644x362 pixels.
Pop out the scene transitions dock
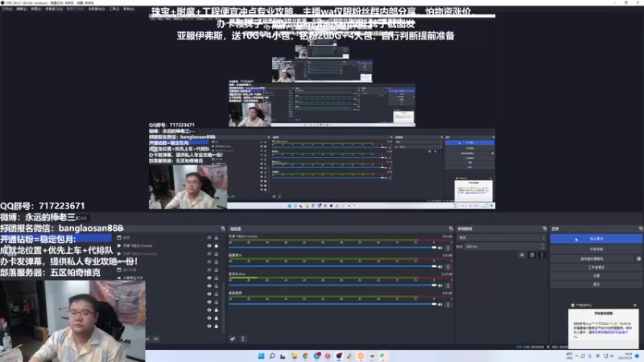[545, 228]
